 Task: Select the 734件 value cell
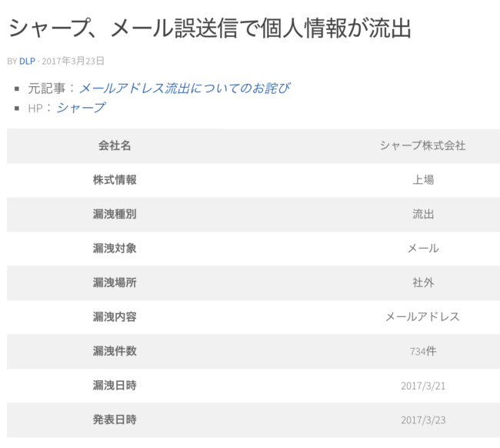423,351
